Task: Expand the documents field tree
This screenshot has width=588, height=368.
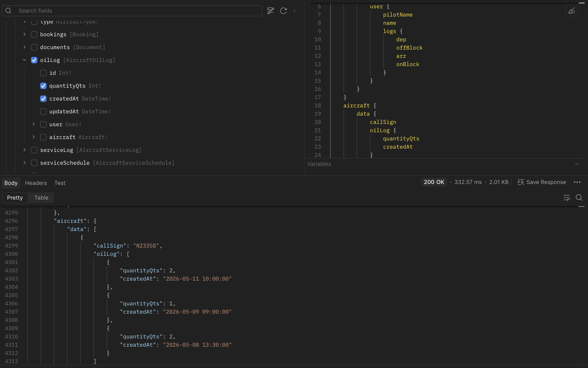Action: [25, 47]
